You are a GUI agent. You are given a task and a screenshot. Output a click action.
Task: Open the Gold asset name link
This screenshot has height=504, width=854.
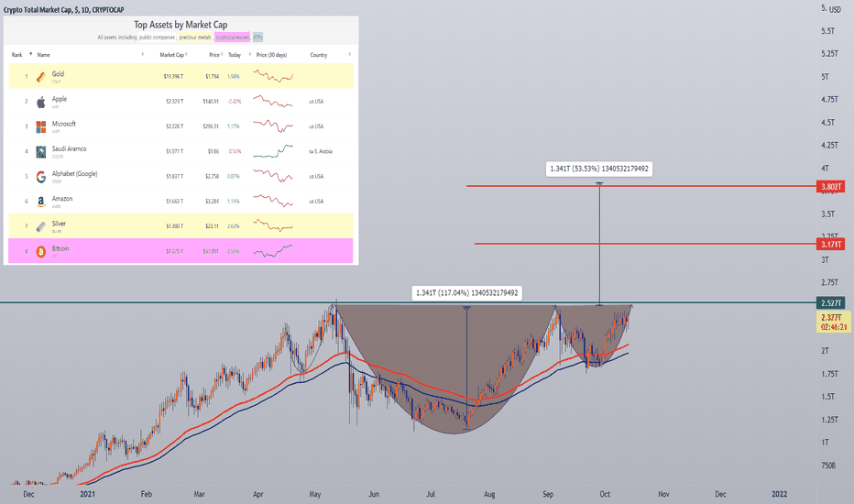tap(58, 74)
